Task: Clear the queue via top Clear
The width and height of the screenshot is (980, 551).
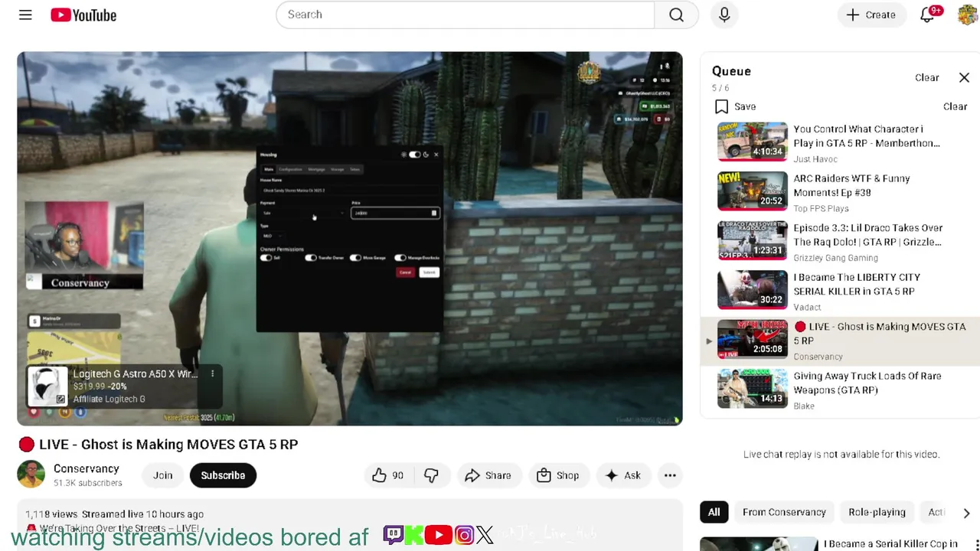Action: 926,77
